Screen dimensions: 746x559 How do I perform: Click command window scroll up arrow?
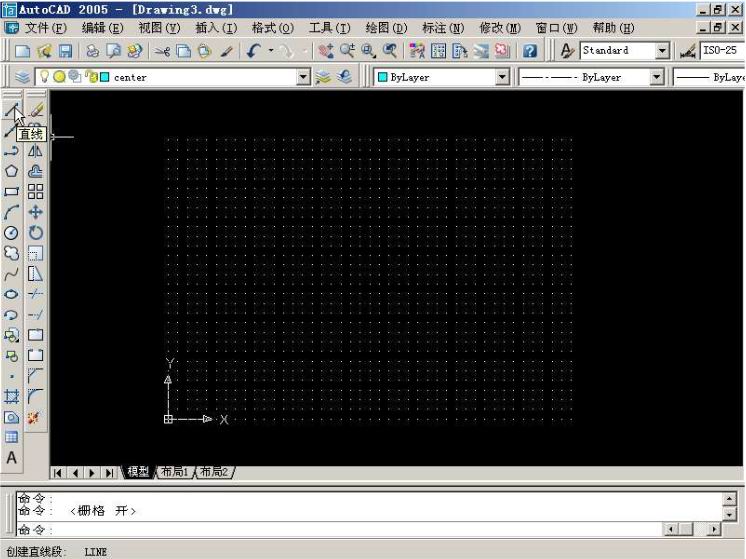point(729,499)
